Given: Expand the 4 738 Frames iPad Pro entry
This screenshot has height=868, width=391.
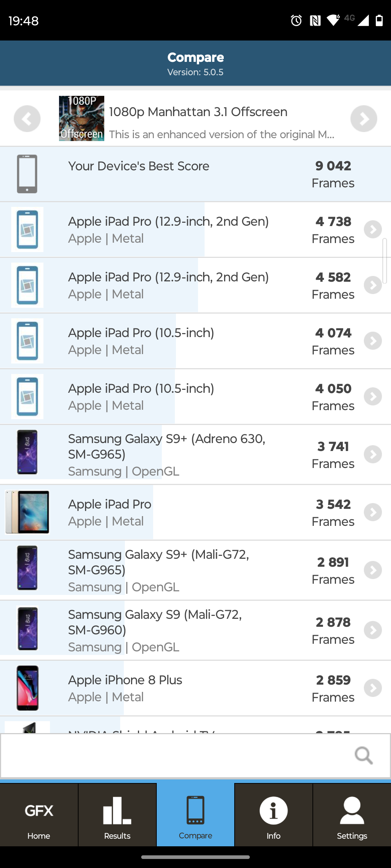Looking at the screenshot, I should (x=373, y=230).
